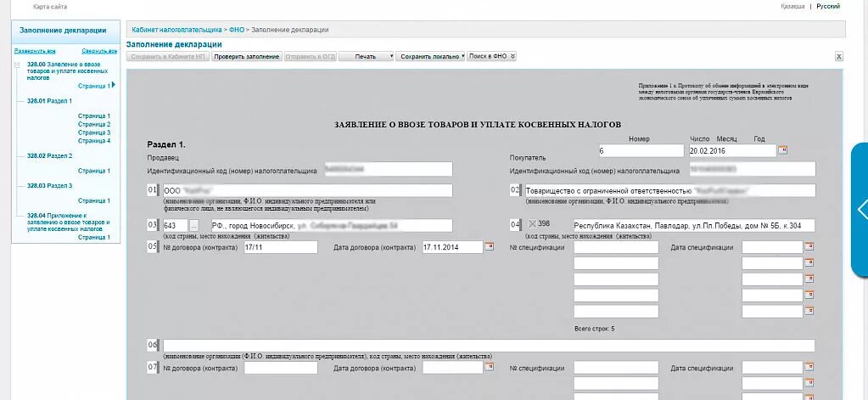Expand the blue side panel arrow

(x=861, y=210)
